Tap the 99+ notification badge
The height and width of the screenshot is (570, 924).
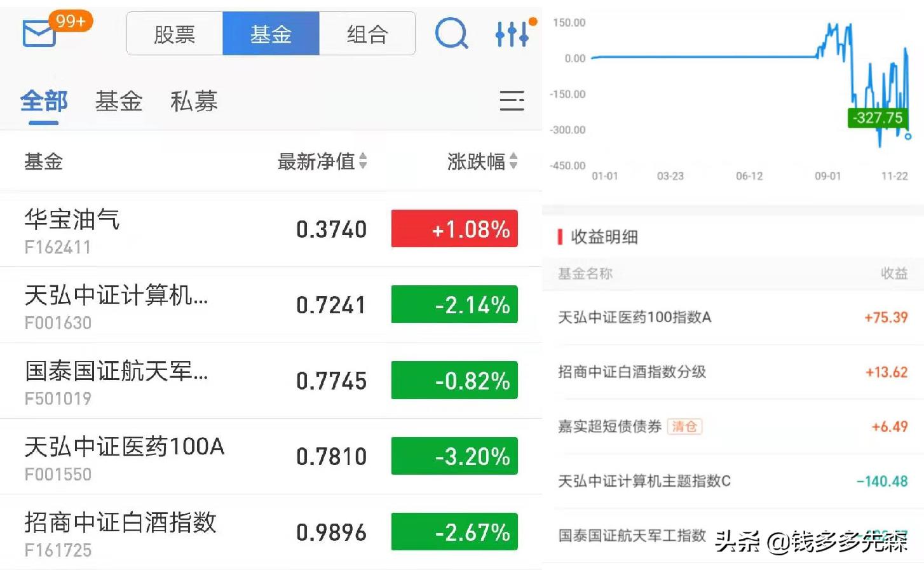pos(71,20)
